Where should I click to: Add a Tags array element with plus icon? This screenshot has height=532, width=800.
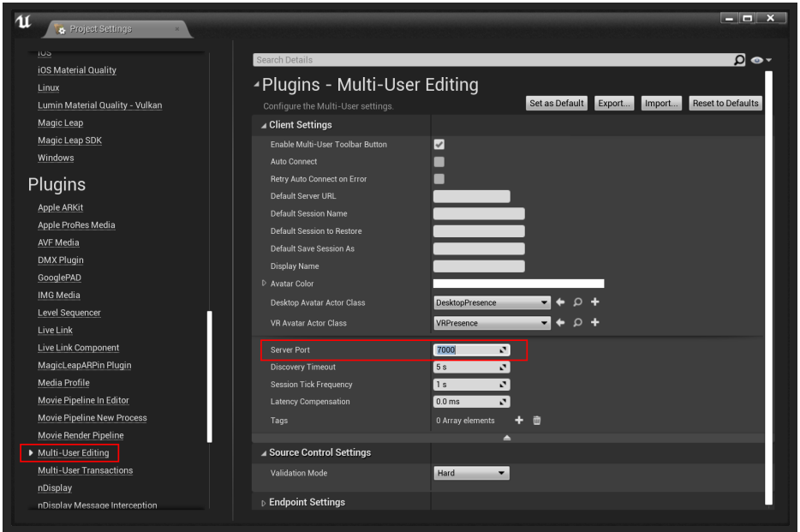click(x=519, y=420)
